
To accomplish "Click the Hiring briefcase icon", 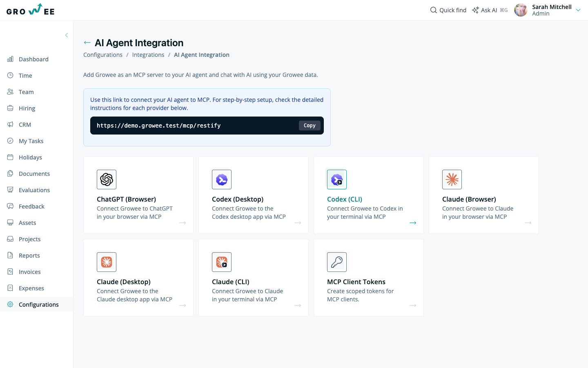I will tap(10, 108).
